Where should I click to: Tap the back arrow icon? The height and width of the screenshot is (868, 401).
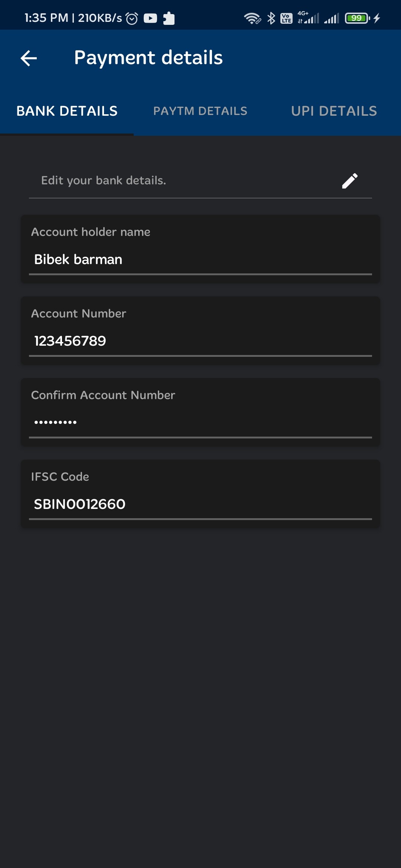pyautogui.click(x=29, y=58)
